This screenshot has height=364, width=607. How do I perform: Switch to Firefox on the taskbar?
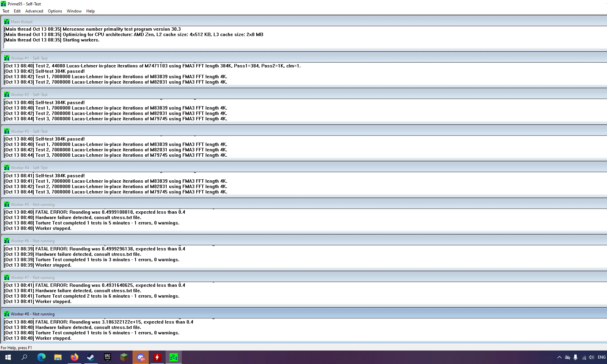pos(74,357)
